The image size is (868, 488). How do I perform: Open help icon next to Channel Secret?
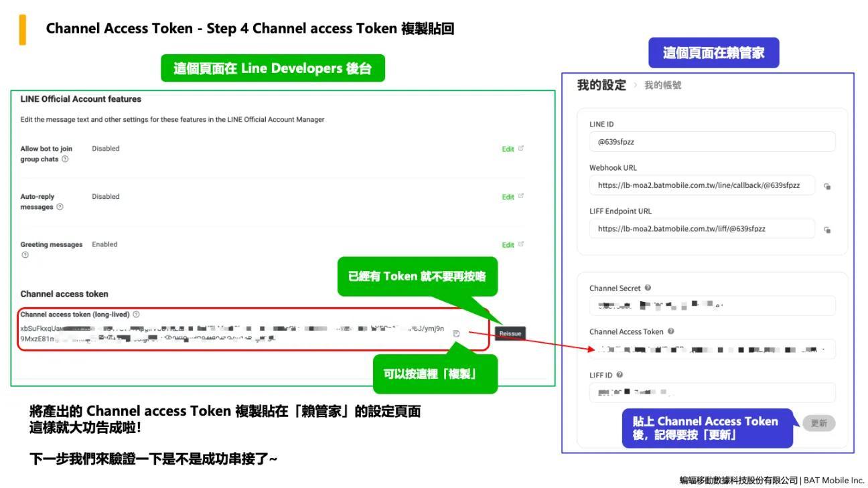pos(648,289)
